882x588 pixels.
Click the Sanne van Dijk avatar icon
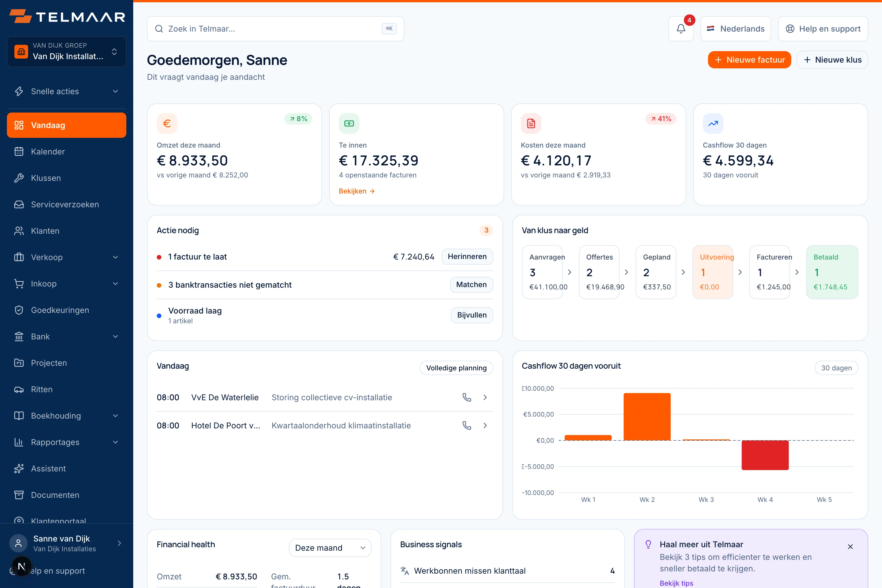pos(18,543)
